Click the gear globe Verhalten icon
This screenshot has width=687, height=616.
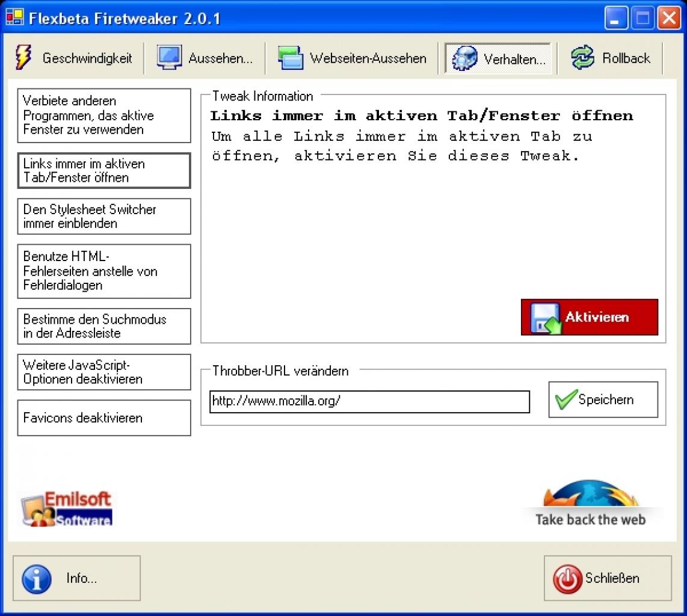[x=465, y=58]
